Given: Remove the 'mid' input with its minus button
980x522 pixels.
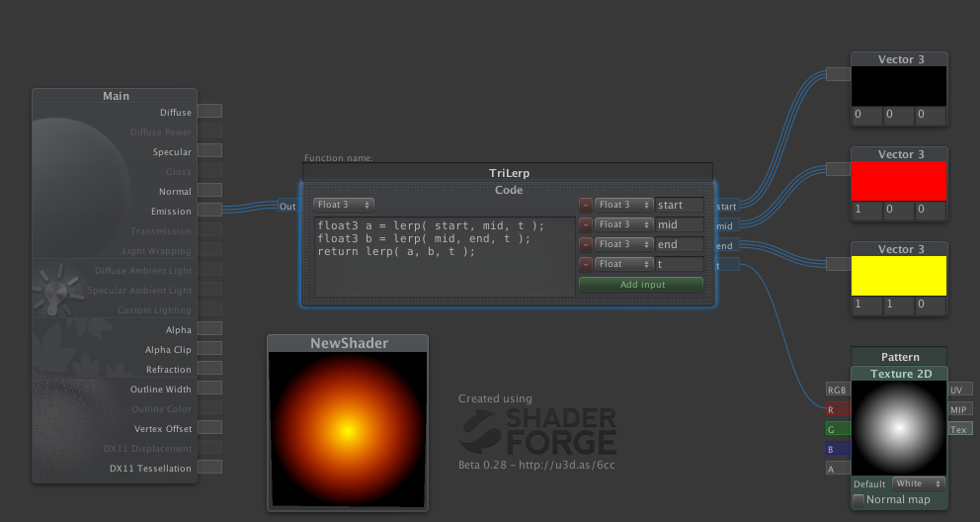Looking at the screenshot, I should point(585,224).
